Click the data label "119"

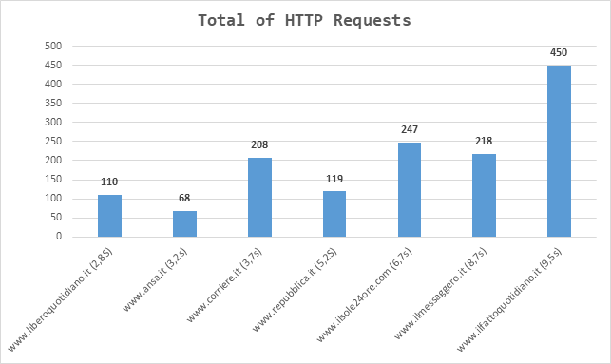[334, 179]
